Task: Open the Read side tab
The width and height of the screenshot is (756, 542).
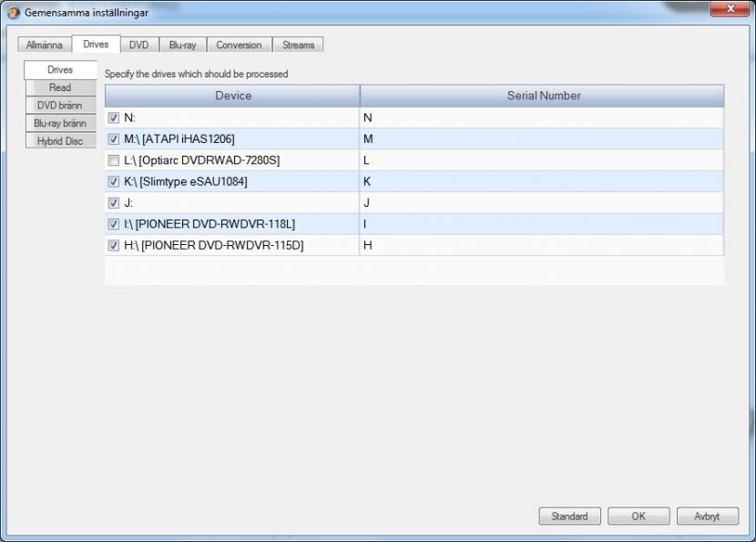Action: (60, 87)
